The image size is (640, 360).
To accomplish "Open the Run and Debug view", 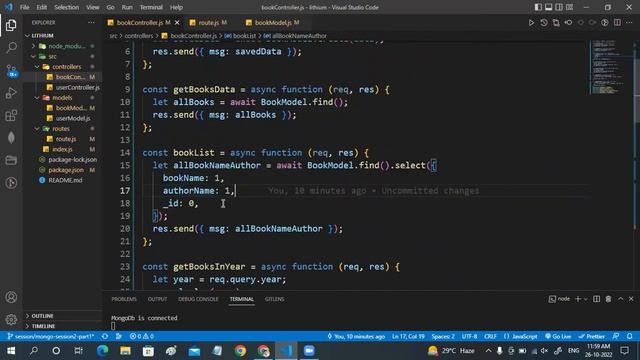I will [11, 93].
